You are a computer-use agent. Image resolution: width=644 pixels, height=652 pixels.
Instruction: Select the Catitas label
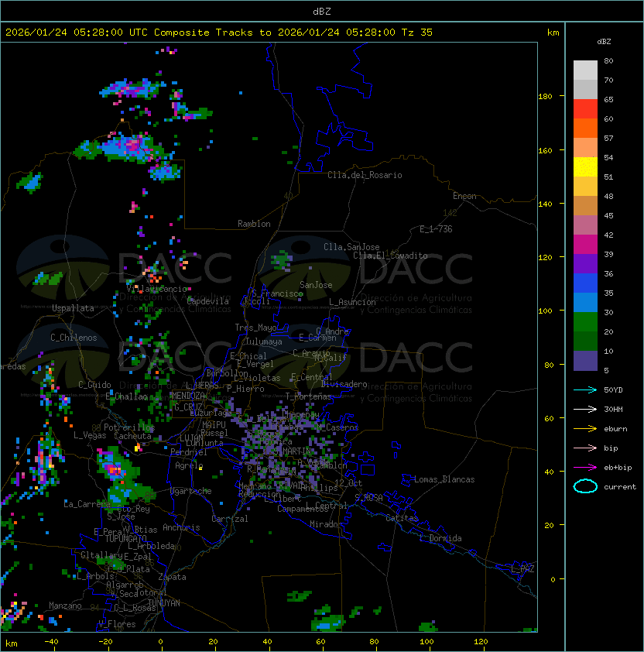pyautogui.click(x=402, y=518)
